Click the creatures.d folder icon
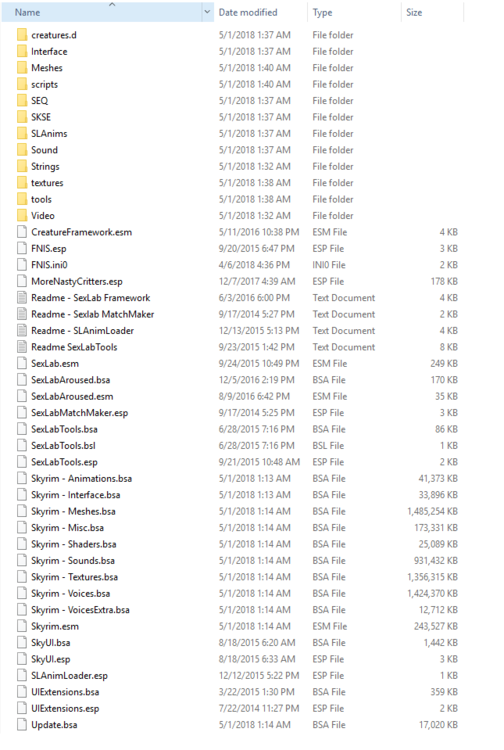Image resolution: width=504 pixels, height=750 pixels. 22,35
